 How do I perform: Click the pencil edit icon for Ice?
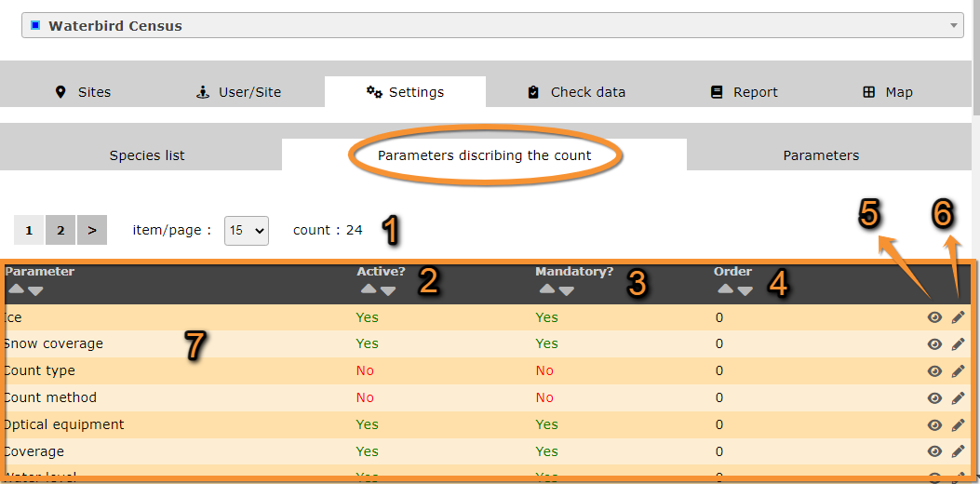click(x=958, y=317)
